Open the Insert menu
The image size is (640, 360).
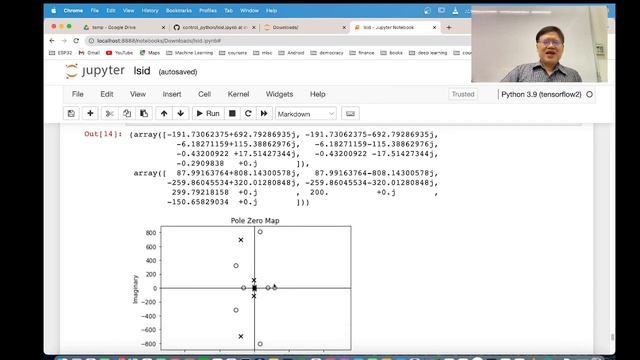172,94
